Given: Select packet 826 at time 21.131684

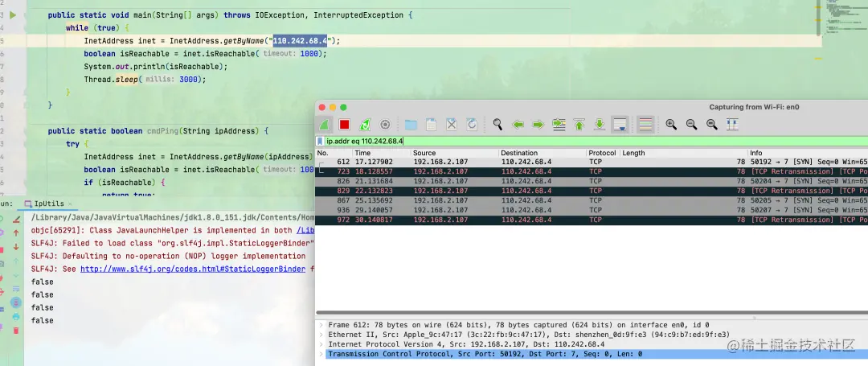Looking at the screenshot, I should pyautogui.click(x=592, y=181).
